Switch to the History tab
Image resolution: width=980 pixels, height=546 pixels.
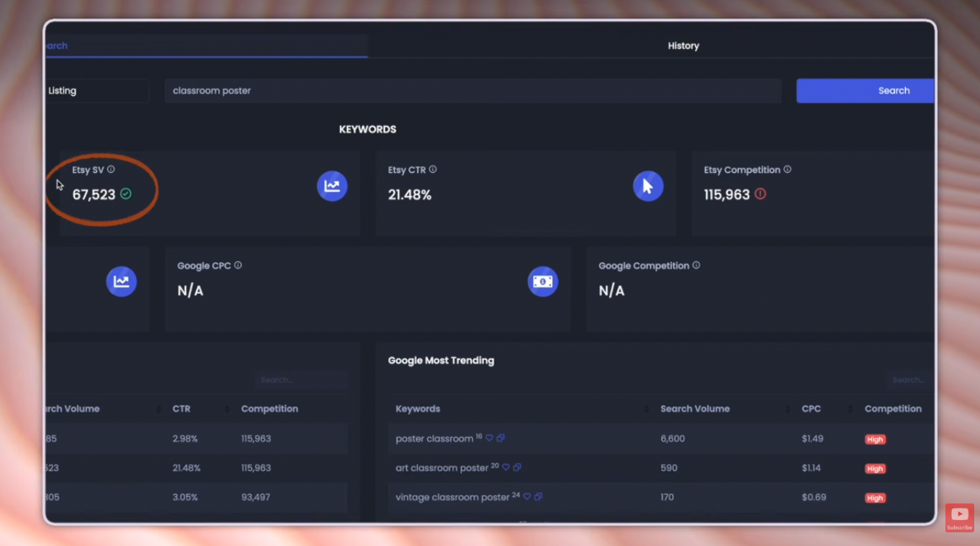click(x=683, y=46)
